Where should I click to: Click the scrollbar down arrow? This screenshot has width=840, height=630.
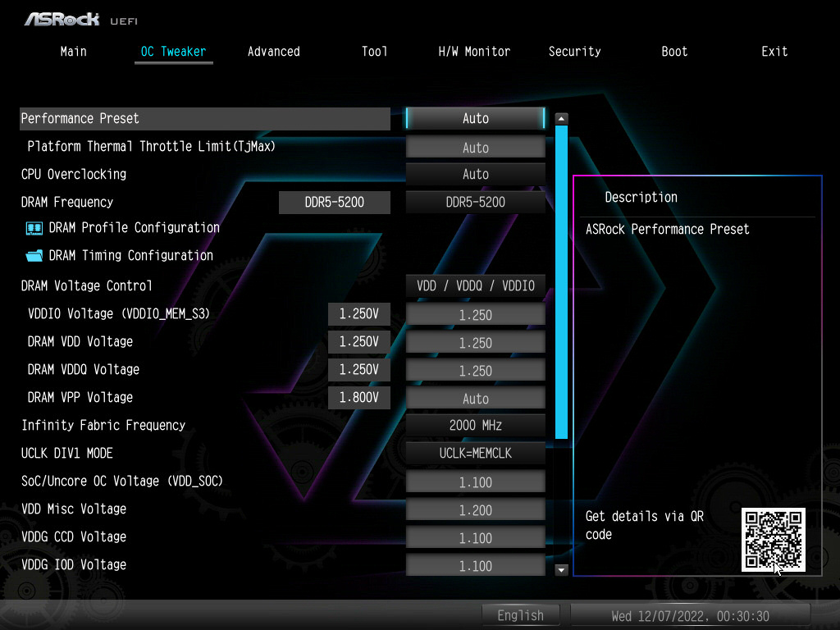pyautogui.click(x=561, y=569)
